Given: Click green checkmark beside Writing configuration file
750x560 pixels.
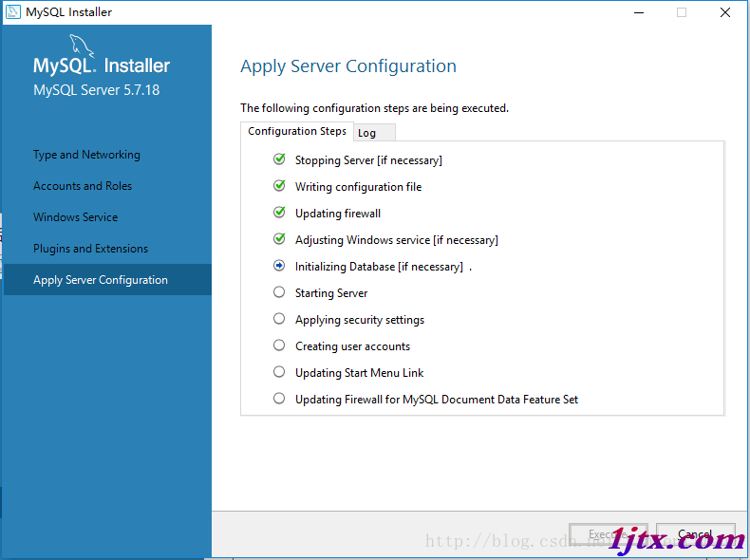Looking at the screenshot, I should tap(279, 185).
